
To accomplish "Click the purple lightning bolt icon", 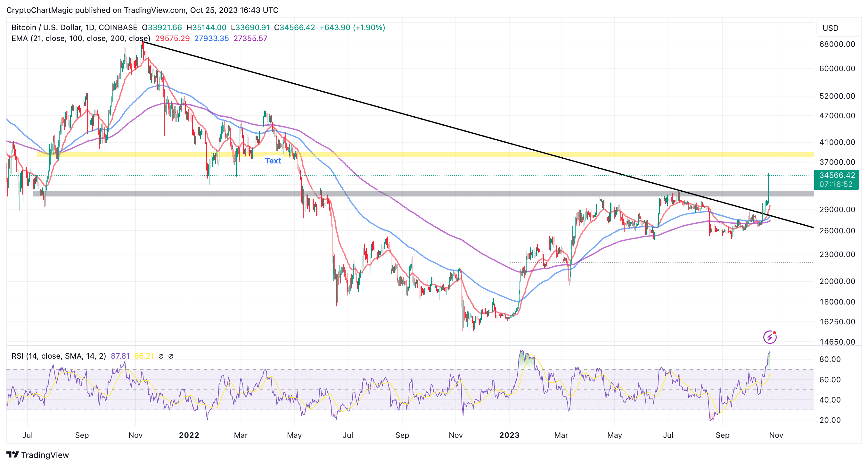I will point(770,337).
